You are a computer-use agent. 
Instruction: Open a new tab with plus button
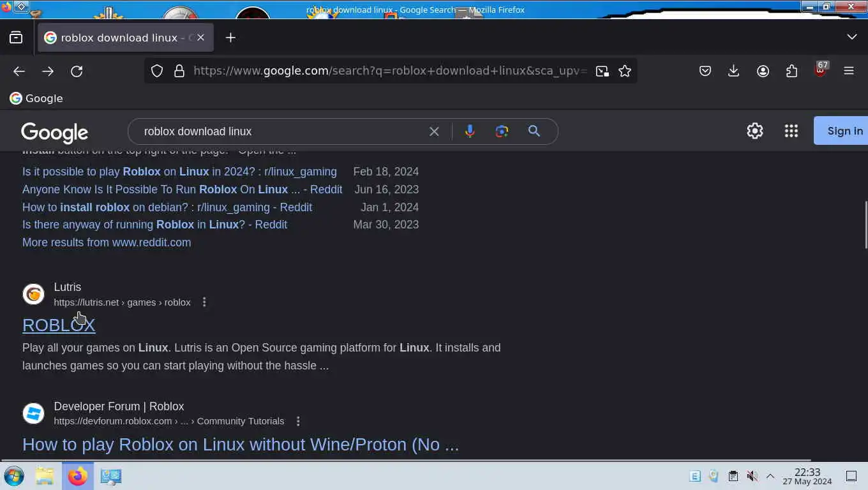230,38
